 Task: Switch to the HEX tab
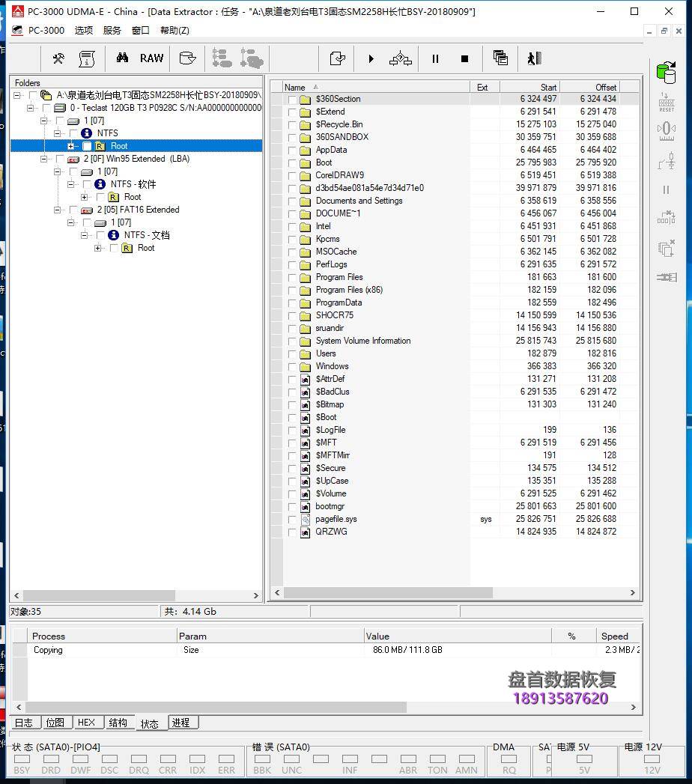click(x=86, y=723)
